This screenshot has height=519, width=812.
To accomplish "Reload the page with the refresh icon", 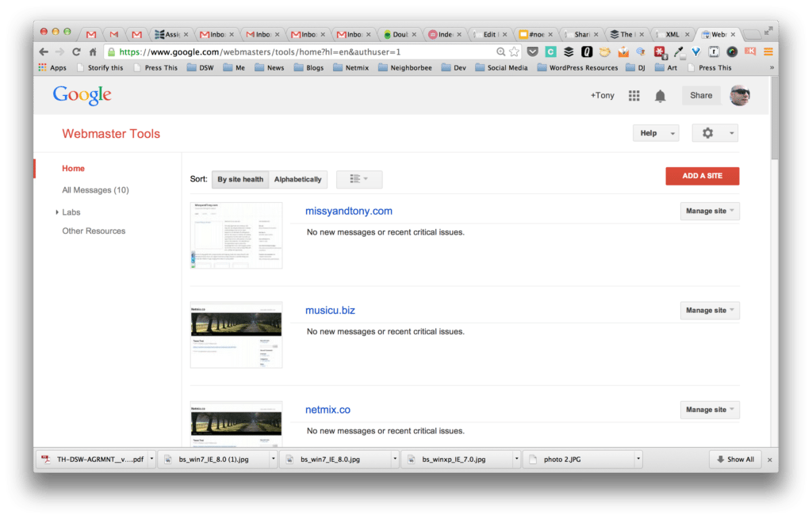I will click(76, 52).
